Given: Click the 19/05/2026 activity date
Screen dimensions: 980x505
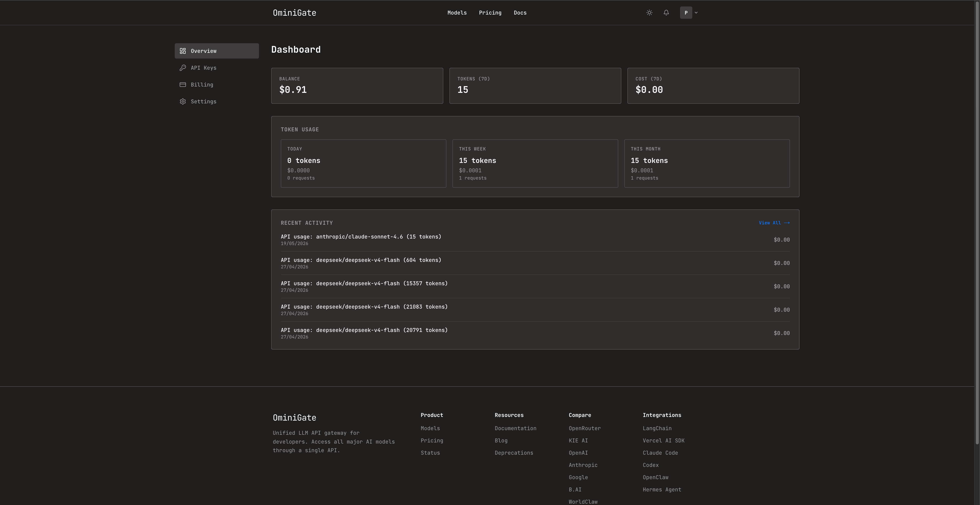Looking at the screenshot, I should (294, 244).
